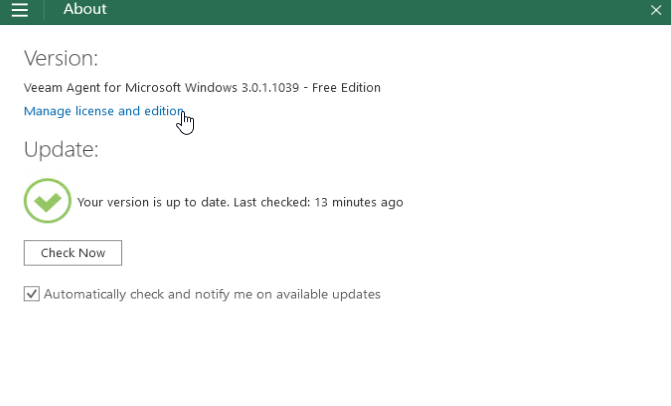Click the empty green header bar area
671x406 pixels.
click(x=377, y=11)
